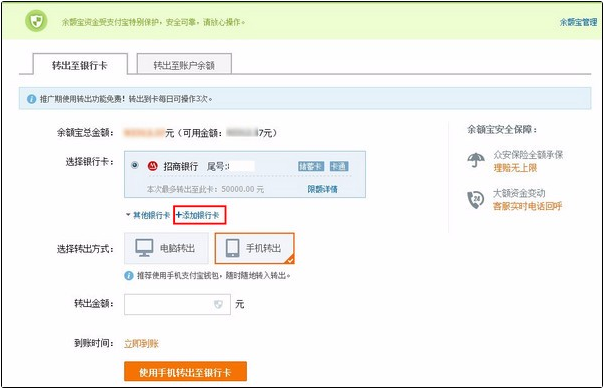Click 本次最多转出至此卡 limit text
604x388 pixels.
(205, 189)
